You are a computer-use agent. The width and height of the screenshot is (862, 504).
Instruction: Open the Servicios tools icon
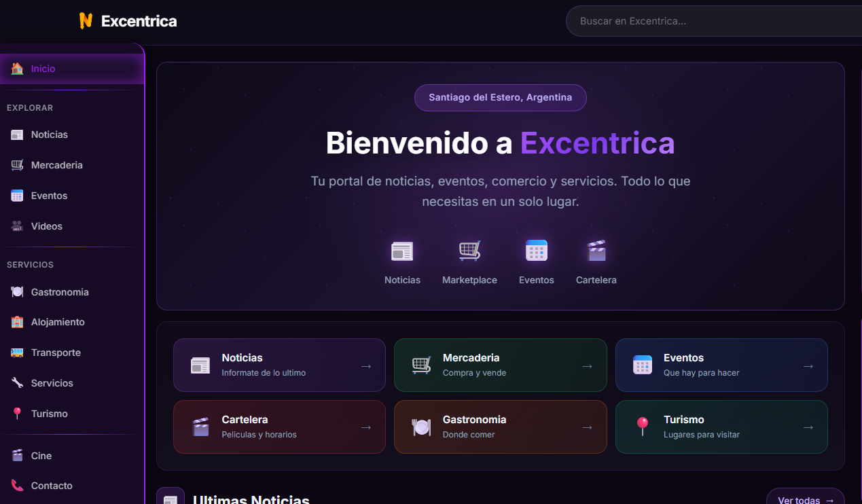tap(16, 382)
